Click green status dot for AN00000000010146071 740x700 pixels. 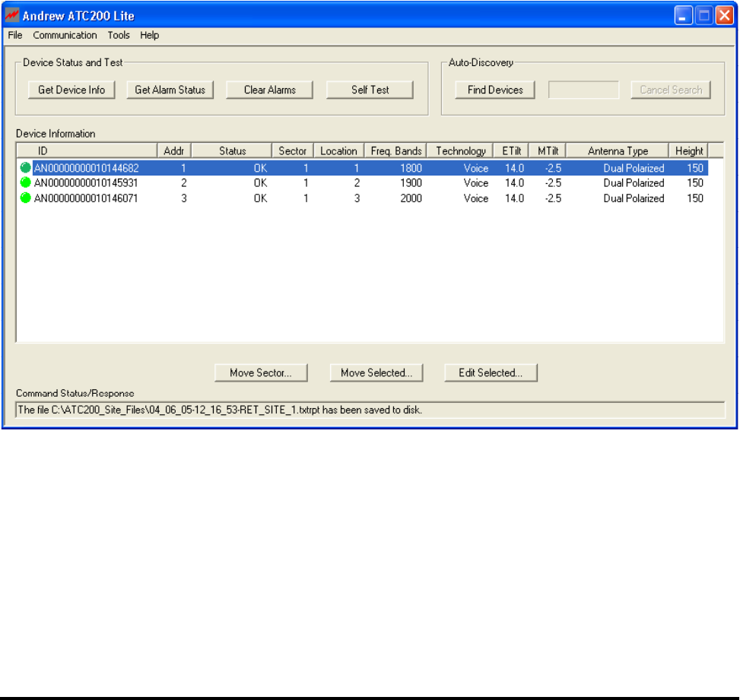coord(26,198)
